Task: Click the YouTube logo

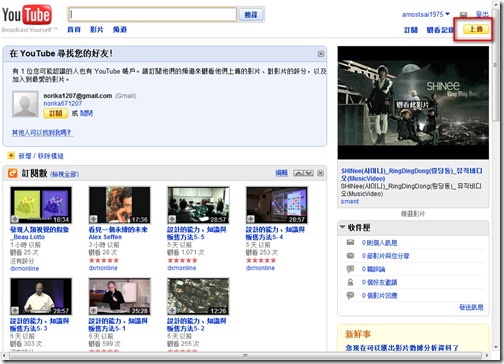Action: (x=27, y=15)
